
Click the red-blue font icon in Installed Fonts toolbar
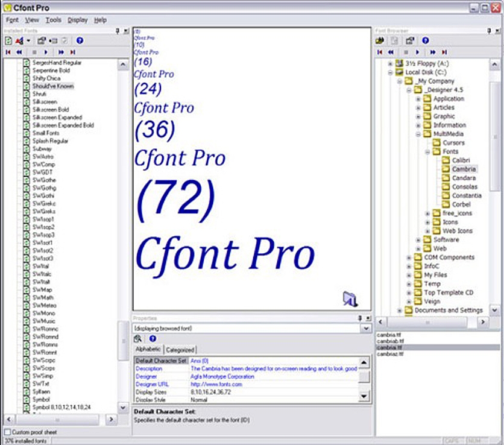[x=20, y=40]
